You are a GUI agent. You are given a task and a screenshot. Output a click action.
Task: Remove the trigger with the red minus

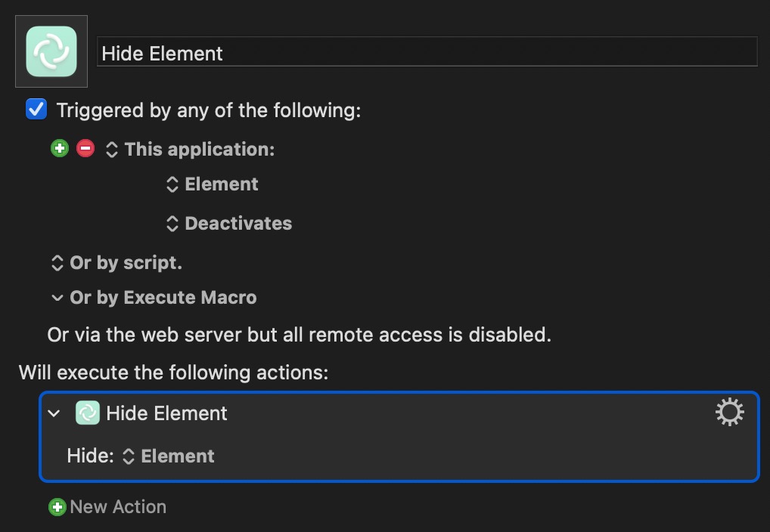coord(85,149)
